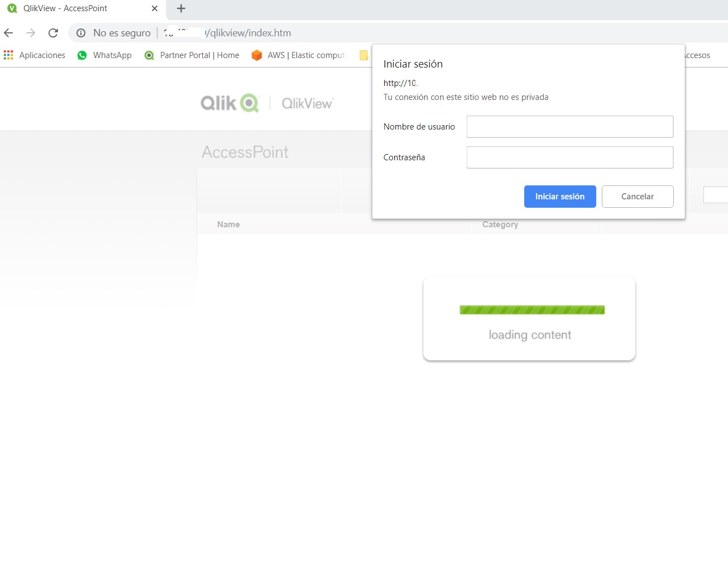Sort by the Name column header

[x=228, y=224]
